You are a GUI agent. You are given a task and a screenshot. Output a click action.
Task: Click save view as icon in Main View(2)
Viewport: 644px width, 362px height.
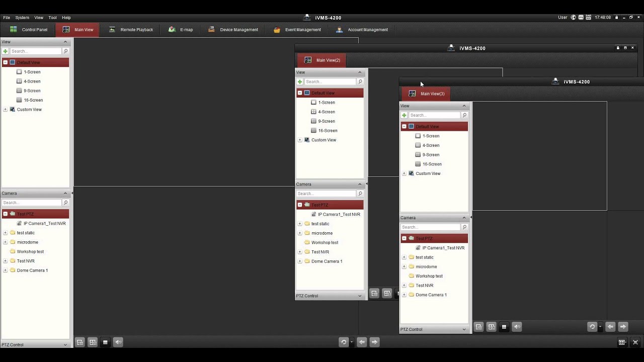click(387, 294)
